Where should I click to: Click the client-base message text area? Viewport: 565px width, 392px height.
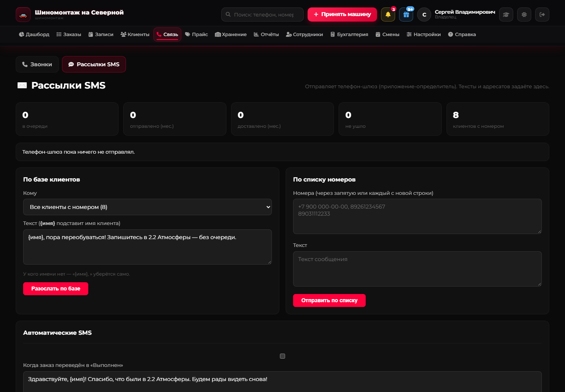pos(148,247)
